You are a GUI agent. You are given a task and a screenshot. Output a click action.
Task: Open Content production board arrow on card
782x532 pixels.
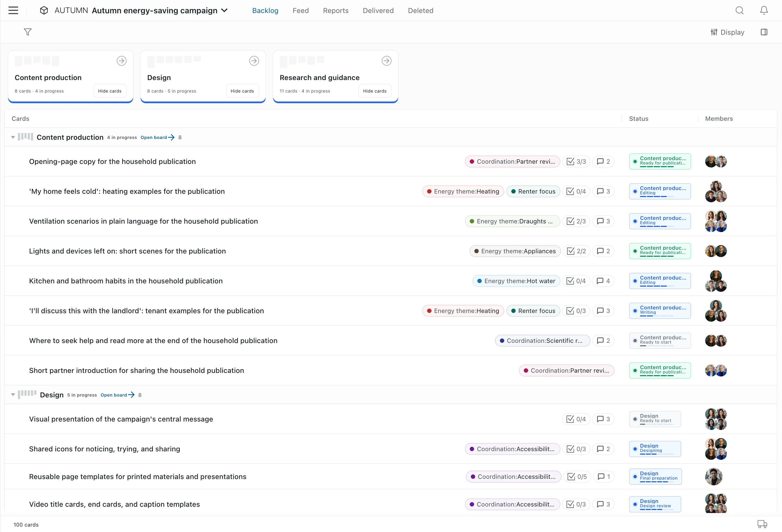[x=121, y=61]
